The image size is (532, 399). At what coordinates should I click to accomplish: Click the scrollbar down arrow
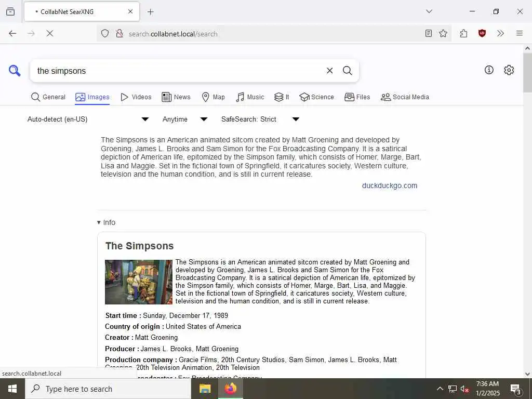(527, 374)
